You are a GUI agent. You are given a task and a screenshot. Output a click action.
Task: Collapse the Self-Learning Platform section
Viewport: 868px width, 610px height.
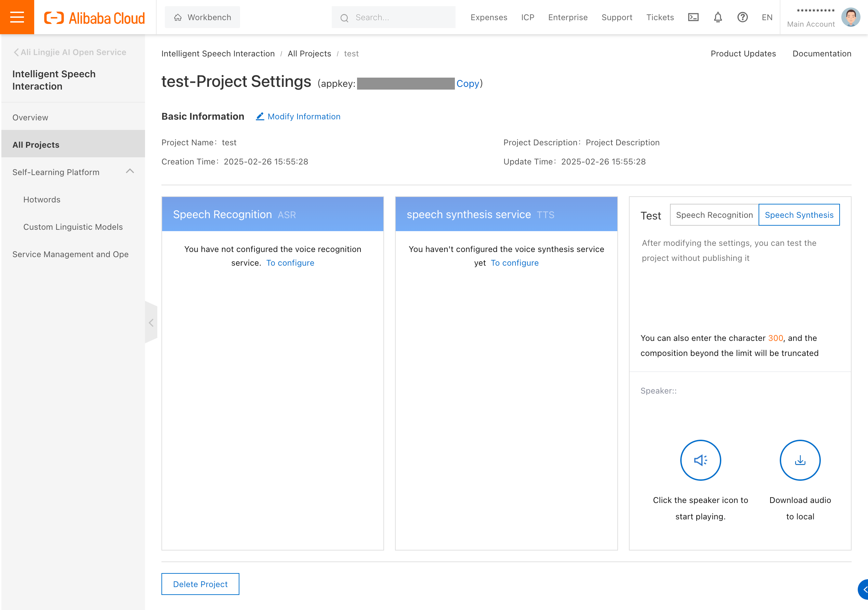(x=130, y=172)
